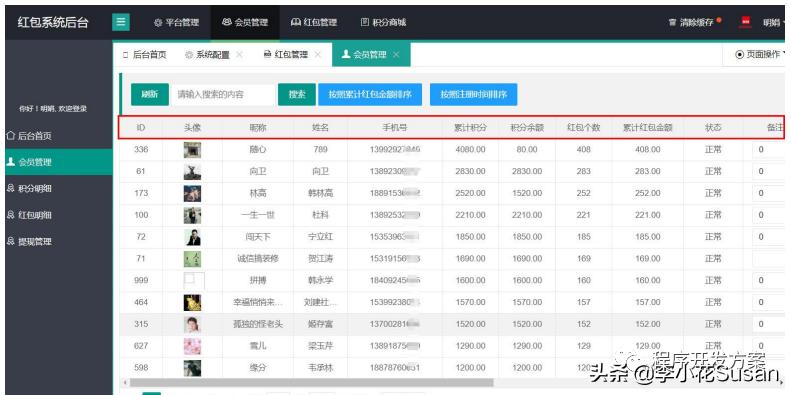Viewport: 791px width, 395px height.
Task: Switch to 系统配置 tab
Action: 207,55
